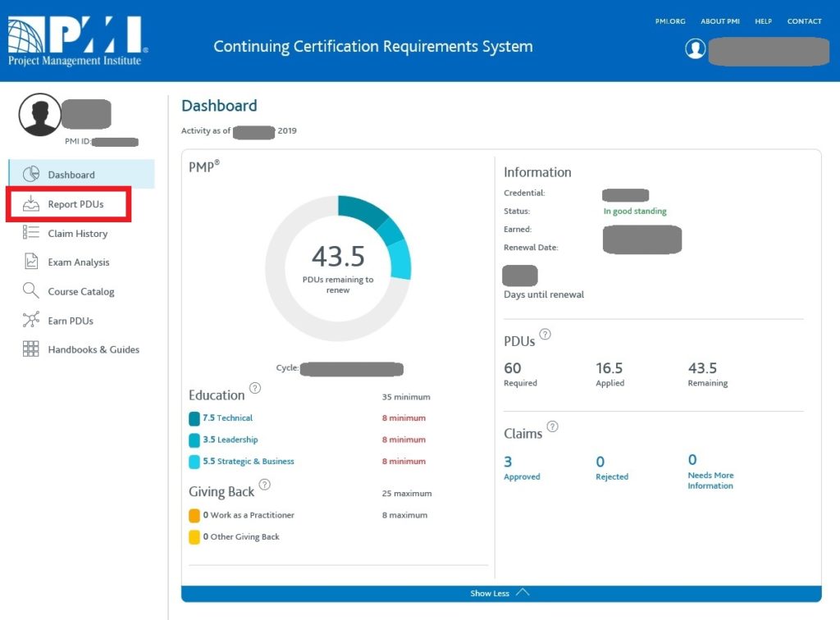840x620 pixels.
Task: Click the Work as a Practitioner orange swatch
Action: click(x=194, y=515)
